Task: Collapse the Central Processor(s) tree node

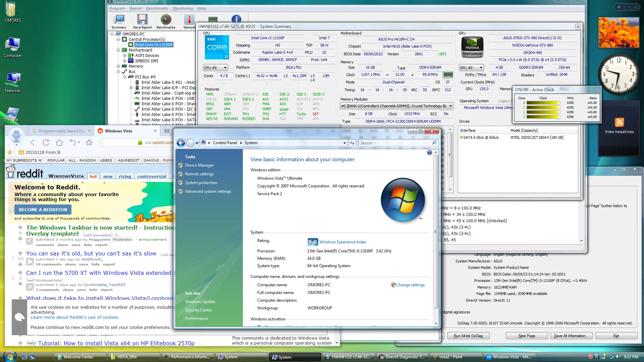Action: point(118,39)
